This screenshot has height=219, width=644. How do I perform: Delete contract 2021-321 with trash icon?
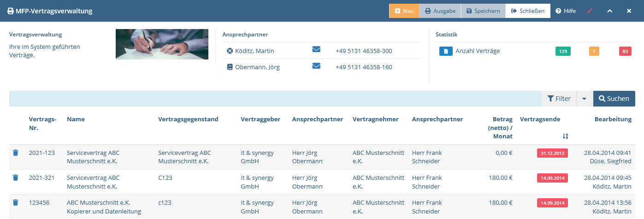coord(15,178)
